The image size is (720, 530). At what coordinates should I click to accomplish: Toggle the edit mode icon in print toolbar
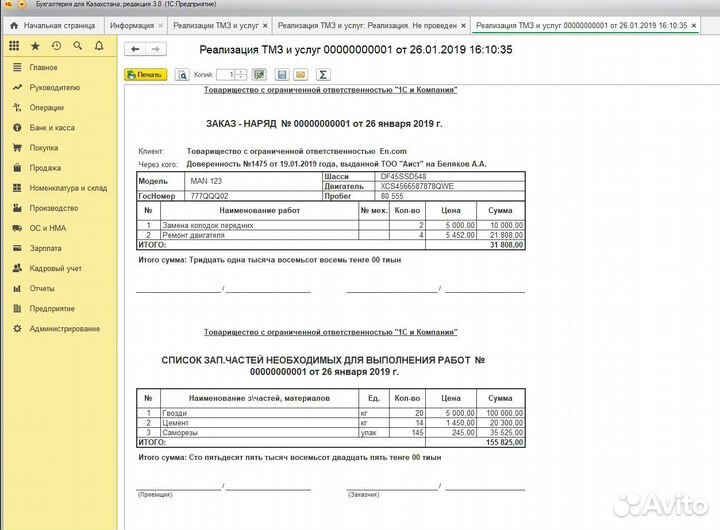259,74
